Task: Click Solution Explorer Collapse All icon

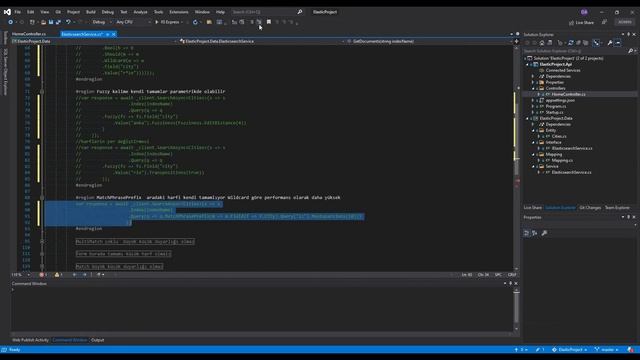Action: pos(578,43)
